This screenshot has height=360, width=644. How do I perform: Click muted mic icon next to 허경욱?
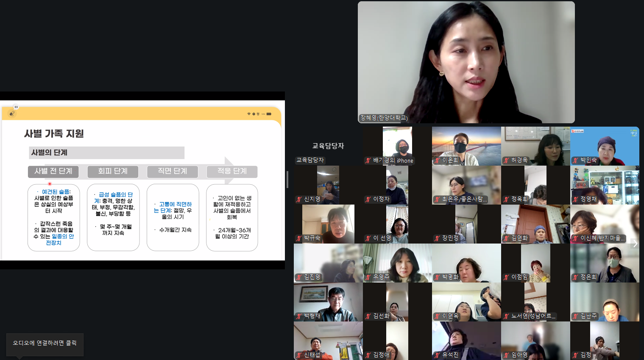coord(506,161)
